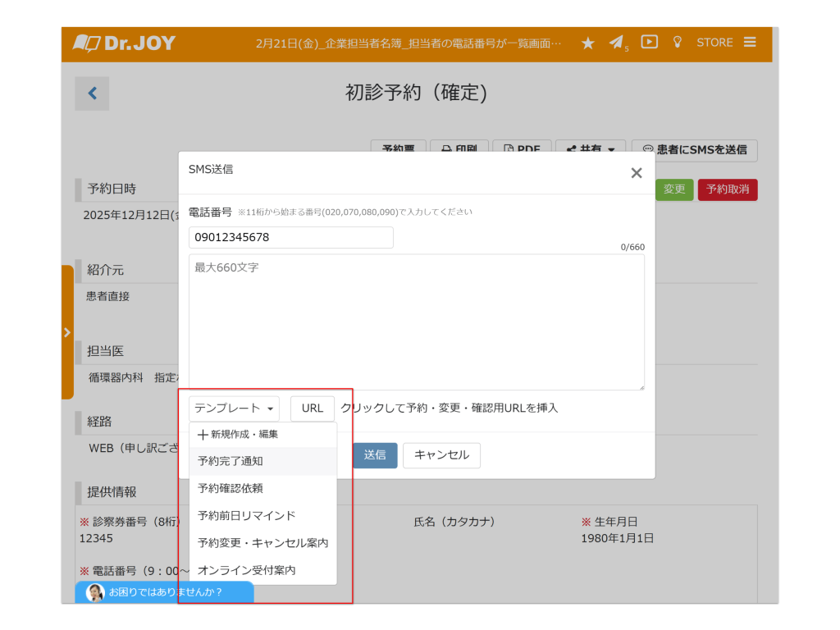Image resolution: width=840 pixels, height=630 pixels.
Task: Open the paper plane notifications icon
Action: pyautogui.click(x=617, y=43)
